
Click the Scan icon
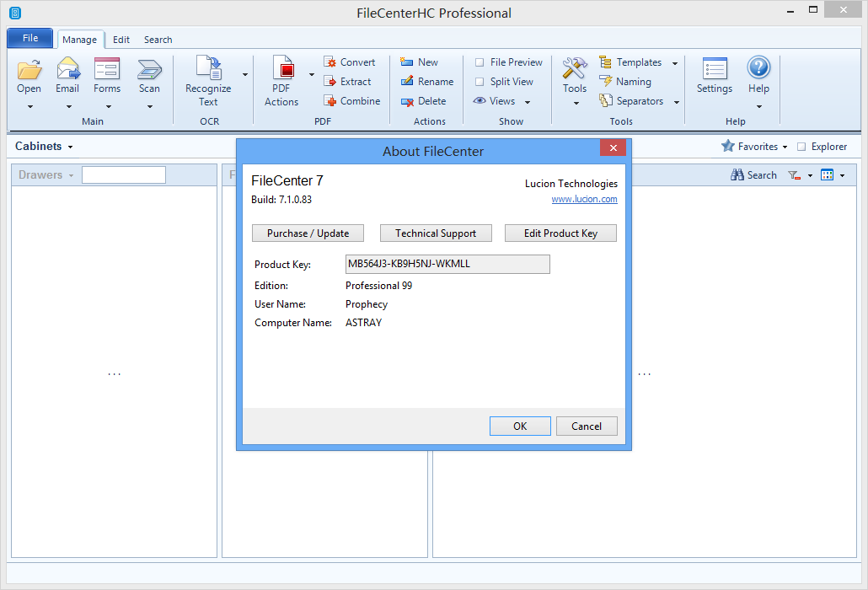149,69
